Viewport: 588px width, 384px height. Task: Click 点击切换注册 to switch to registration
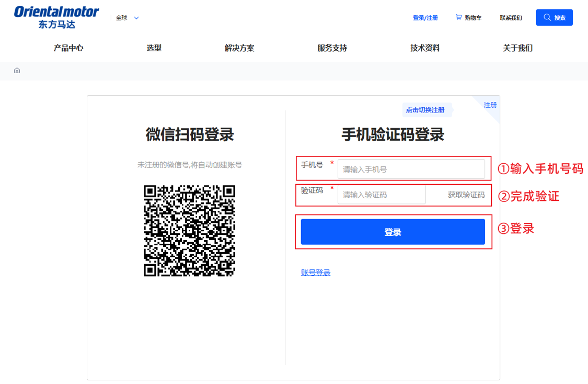426,109
